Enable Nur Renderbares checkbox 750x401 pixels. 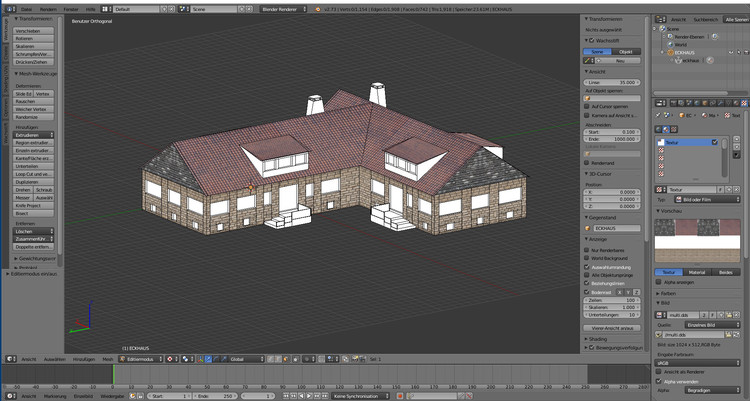[587, 250]
